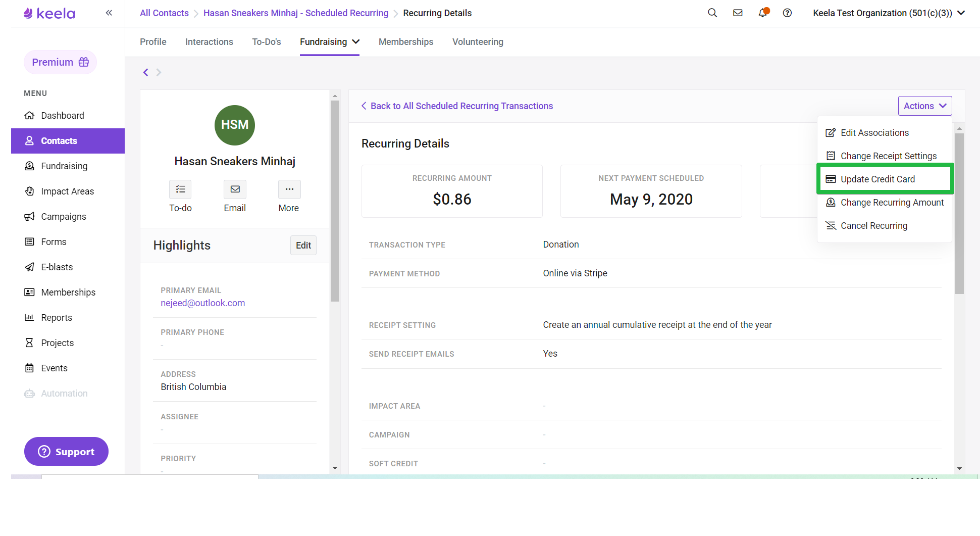Click the To-do checklist icon
The image size is (980, 536).
[x=180, y=189]
